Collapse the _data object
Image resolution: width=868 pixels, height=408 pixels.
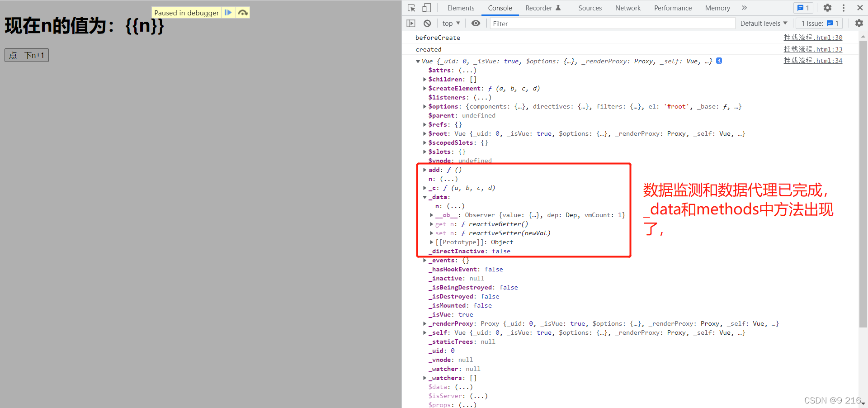coord(425,197)
